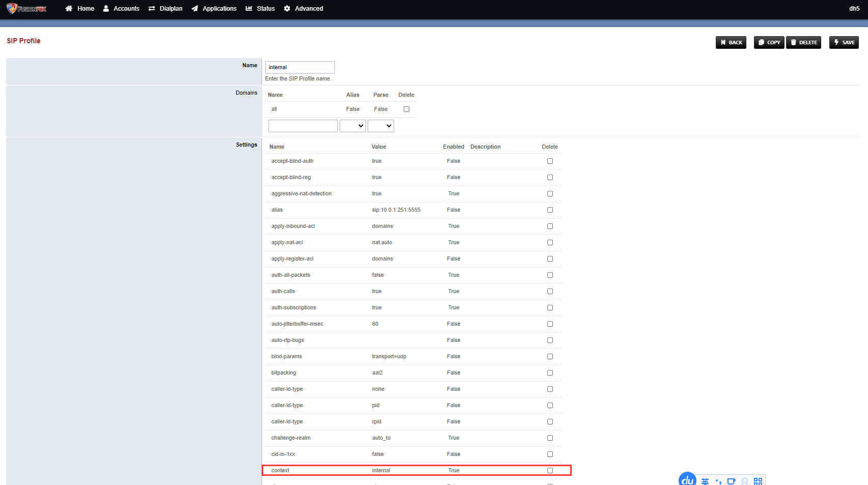Tick delete checkbox for domain all
The height and width of the screenshot is (485, 868).
tap(406, 109)
